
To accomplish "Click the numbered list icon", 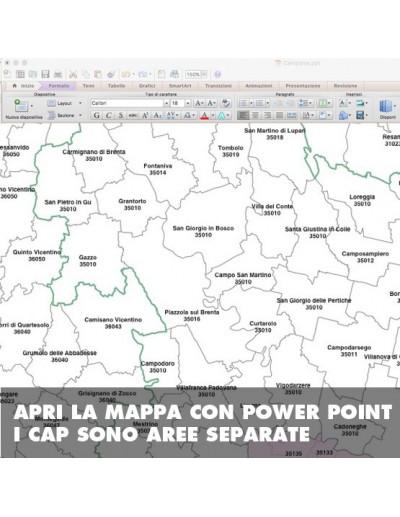I will coord(259,103).
